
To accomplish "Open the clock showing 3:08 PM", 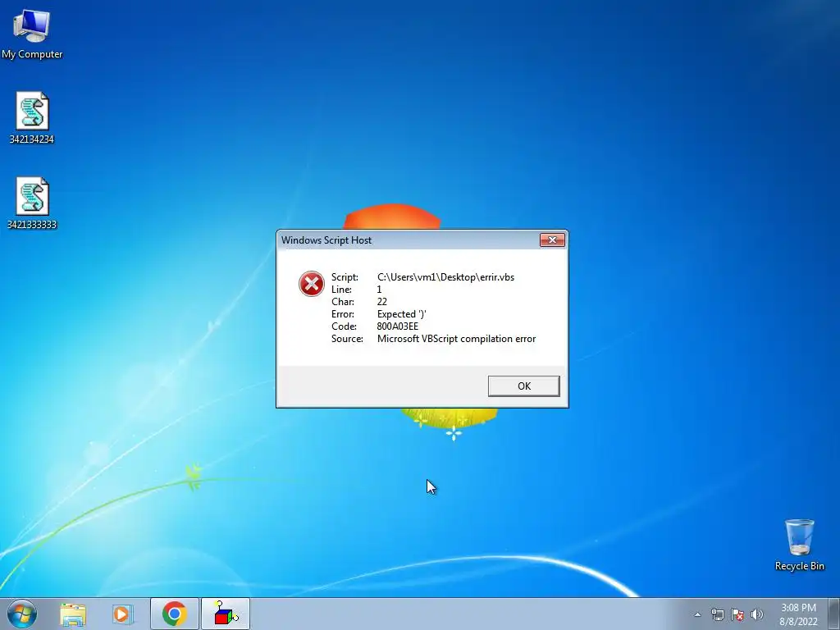I will point(798,614).
